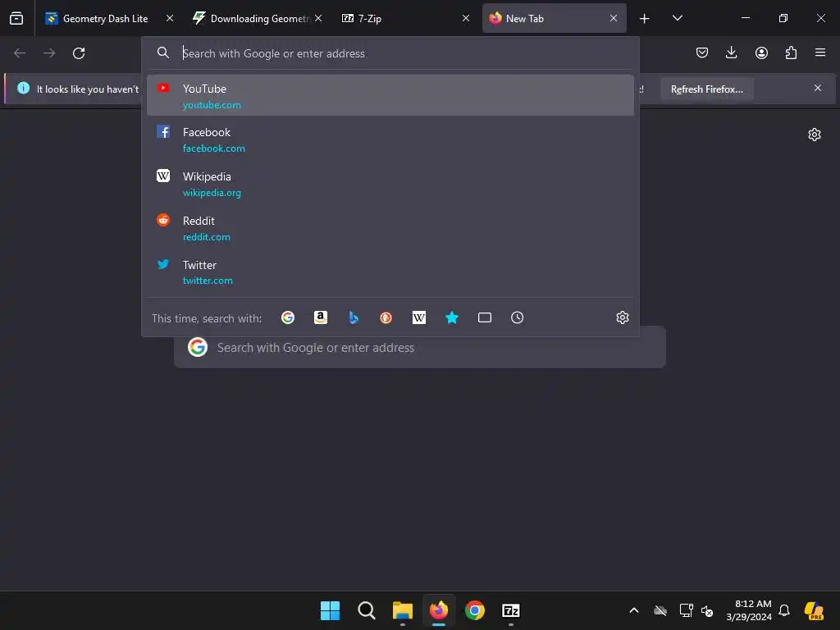The height and width of the screenshot is (630, 840).
Task: Open the Downloads panel icon
Action: point(731,52)
